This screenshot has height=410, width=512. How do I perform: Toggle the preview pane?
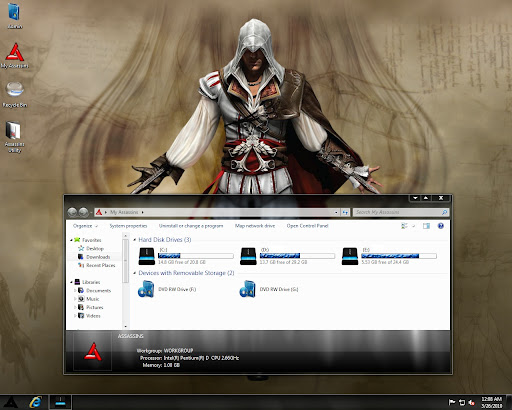point(426,226)
